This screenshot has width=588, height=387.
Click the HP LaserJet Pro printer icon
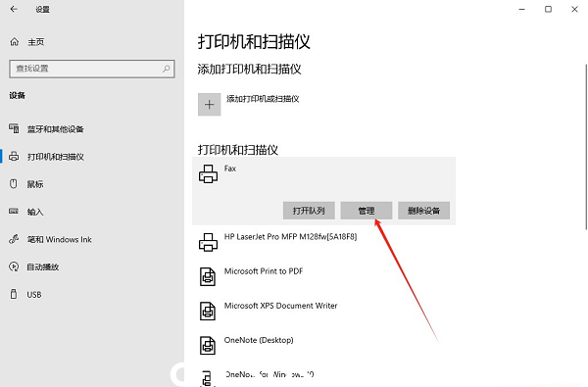[208, 242]
